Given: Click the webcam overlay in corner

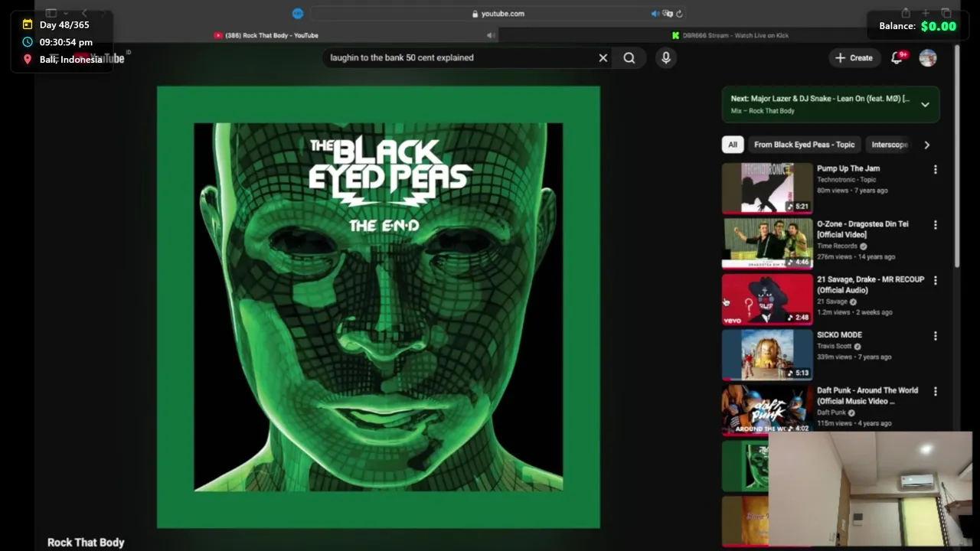Looking at the screenshot, I should click(x=871, y=489).
